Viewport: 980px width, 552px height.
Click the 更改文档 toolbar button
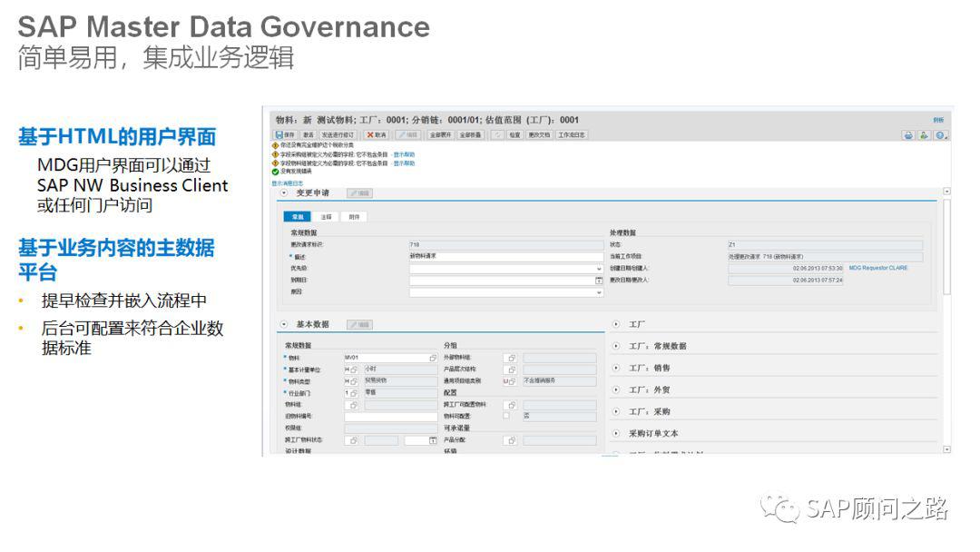coord(539,135)
